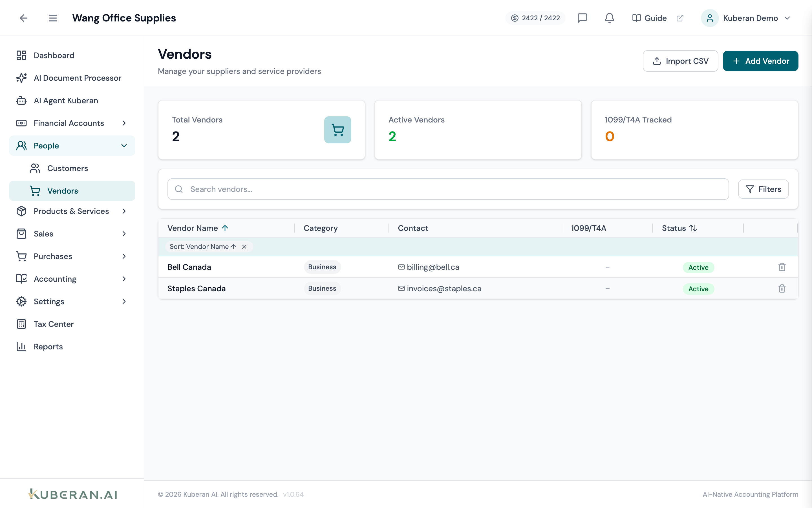Viewport: 812px width, 508px height.
Task: Expand the Purchases section chevron
Action: [x=124, y=256]
